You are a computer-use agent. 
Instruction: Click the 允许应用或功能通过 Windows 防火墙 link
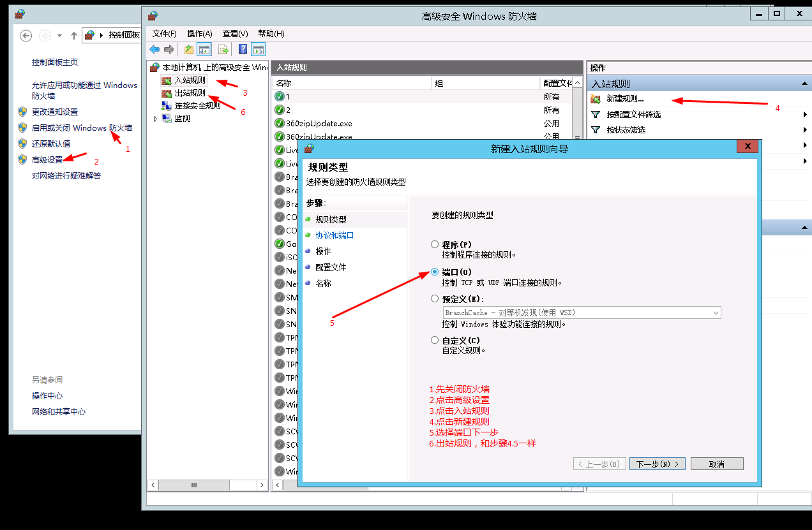[x=84, y=90]
